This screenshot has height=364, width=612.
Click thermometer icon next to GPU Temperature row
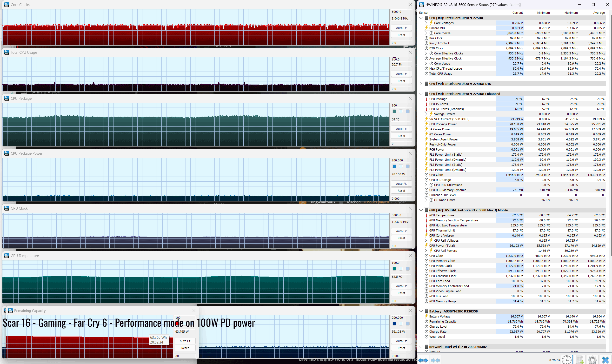point(426,215)
